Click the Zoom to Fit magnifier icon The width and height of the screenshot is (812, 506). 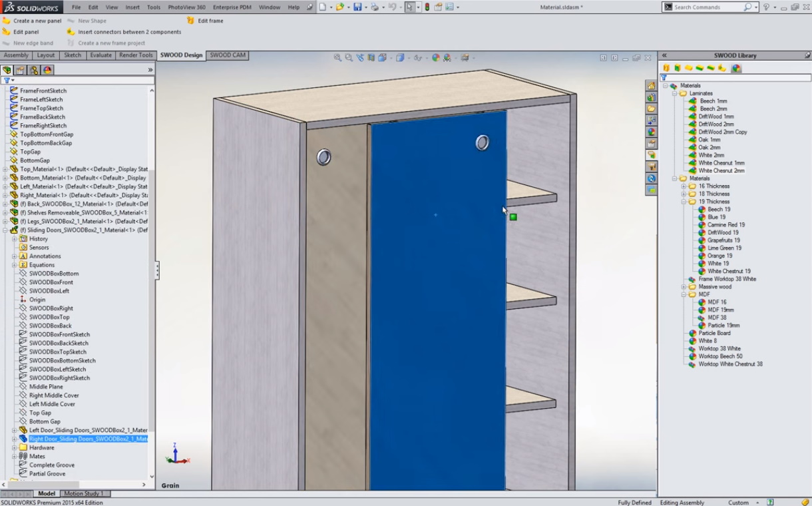pyautogui.click(x=337, y=58)
